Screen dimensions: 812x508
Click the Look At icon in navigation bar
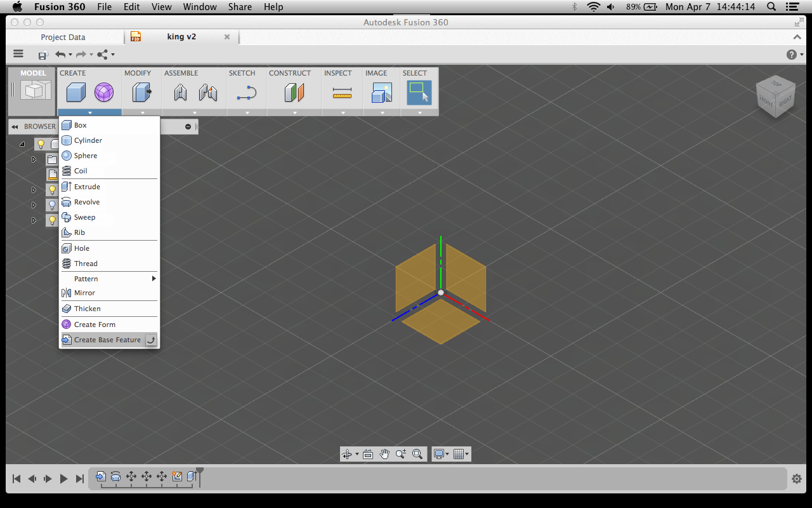(368, 454)
